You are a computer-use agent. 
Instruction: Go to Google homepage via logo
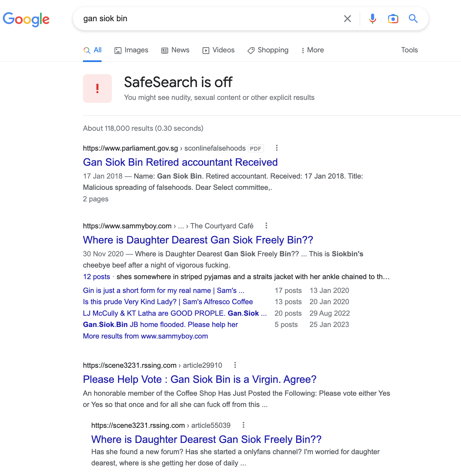point(26,19)
